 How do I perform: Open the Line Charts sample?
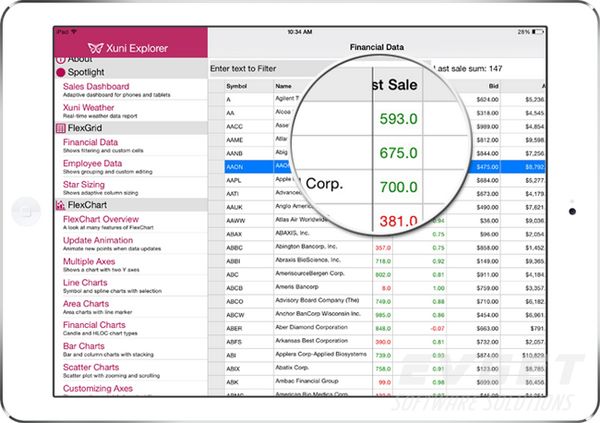pos(131,286)
